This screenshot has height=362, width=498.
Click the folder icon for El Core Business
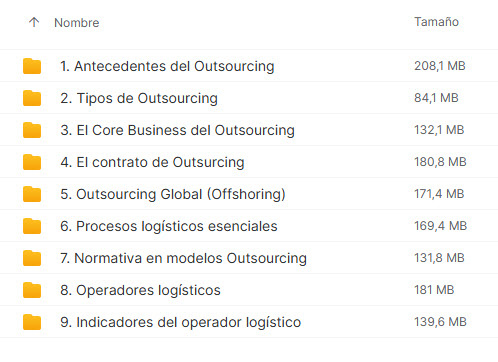coord(32,130)
